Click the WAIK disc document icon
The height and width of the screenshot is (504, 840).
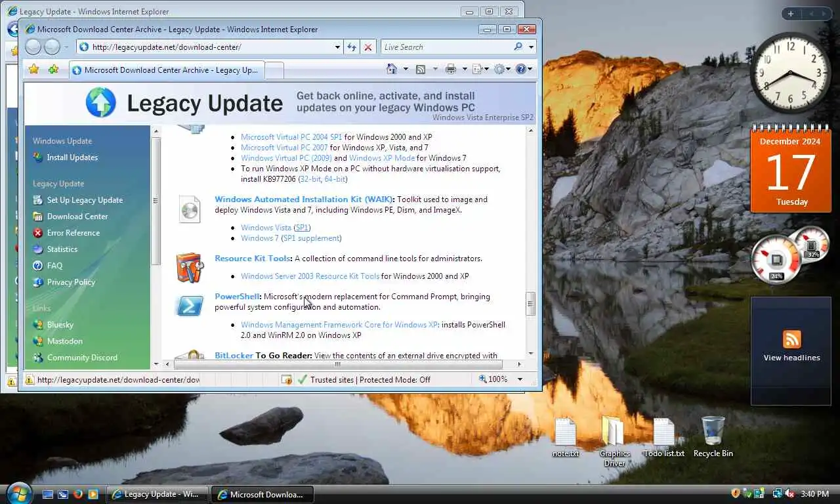[189, 210]
